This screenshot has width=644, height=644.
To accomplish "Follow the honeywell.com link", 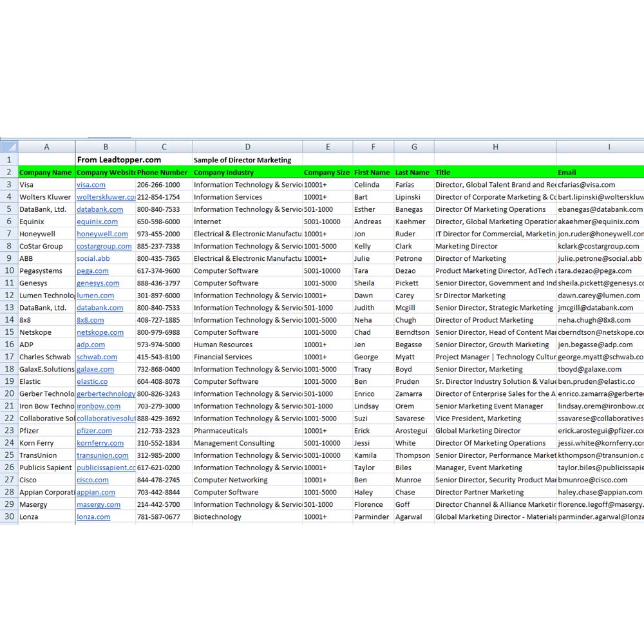I will click(102, 234).
